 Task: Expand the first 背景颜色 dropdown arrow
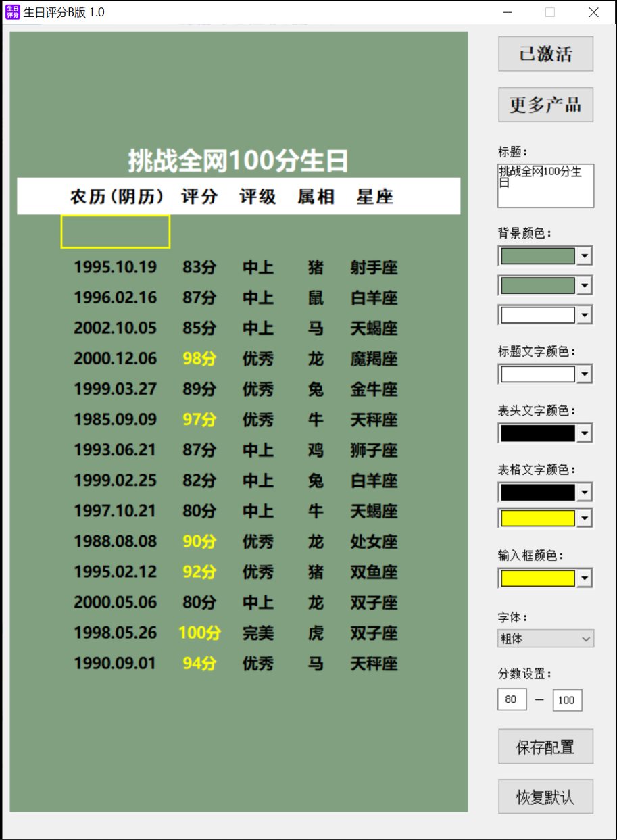click(585, 256)
